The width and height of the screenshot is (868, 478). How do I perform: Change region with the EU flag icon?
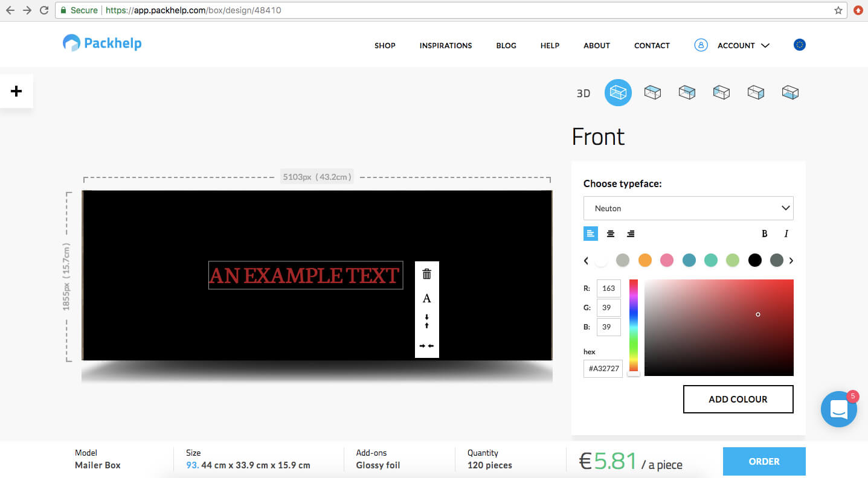800,45
